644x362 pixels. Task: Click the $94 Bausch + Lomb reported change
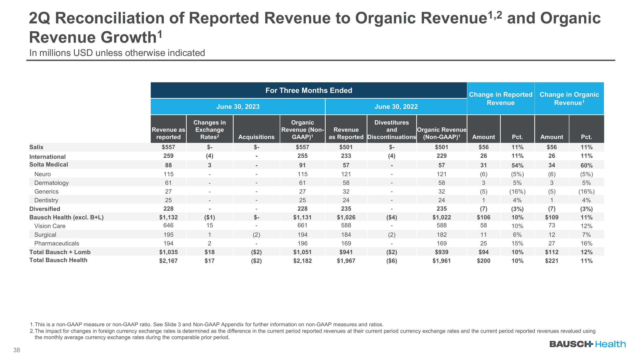[484, 252]
